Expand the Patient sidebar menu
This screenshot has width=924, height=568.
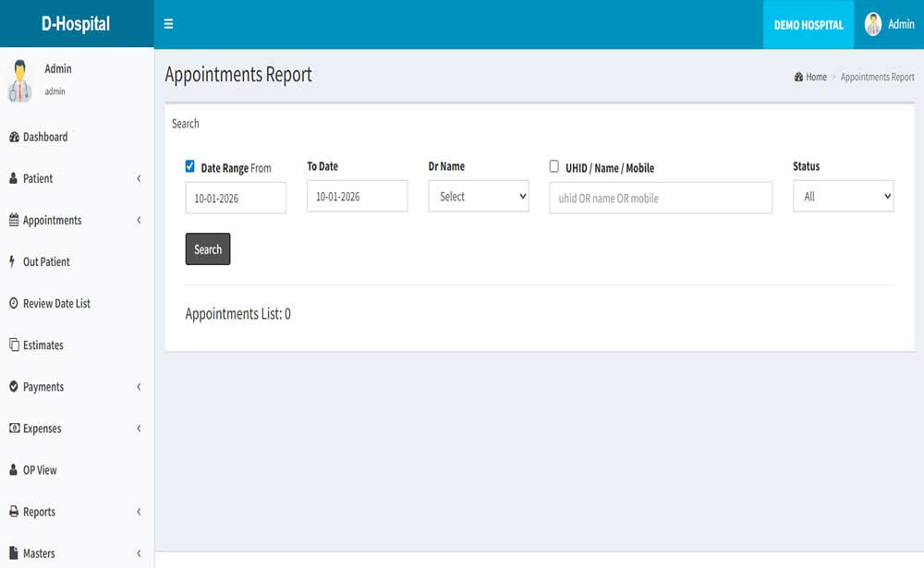(74, 179)
